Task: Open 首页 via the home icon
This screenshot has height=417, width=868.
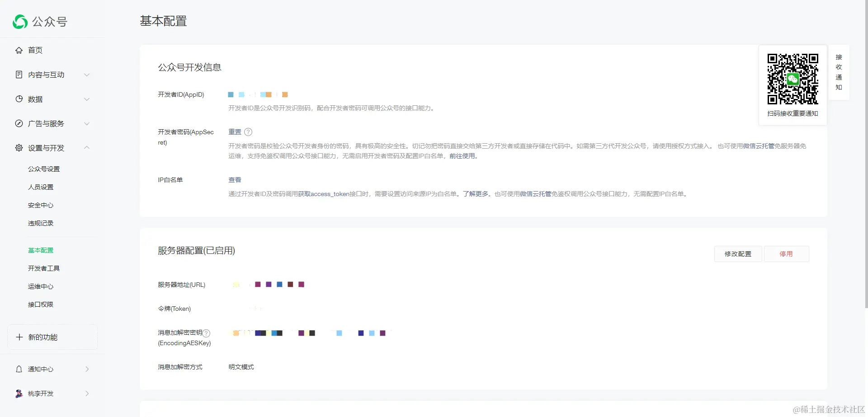Action: click(x=19, y=50)
